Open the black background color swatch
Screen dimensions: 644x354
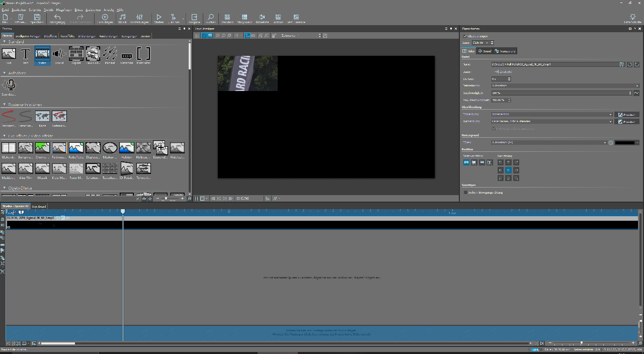[625, 143]
